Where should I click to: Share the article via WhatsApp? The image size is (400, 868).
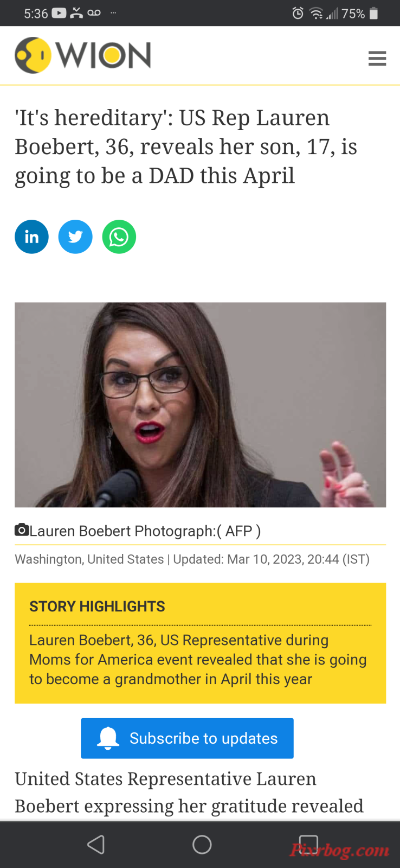point(119,237)
